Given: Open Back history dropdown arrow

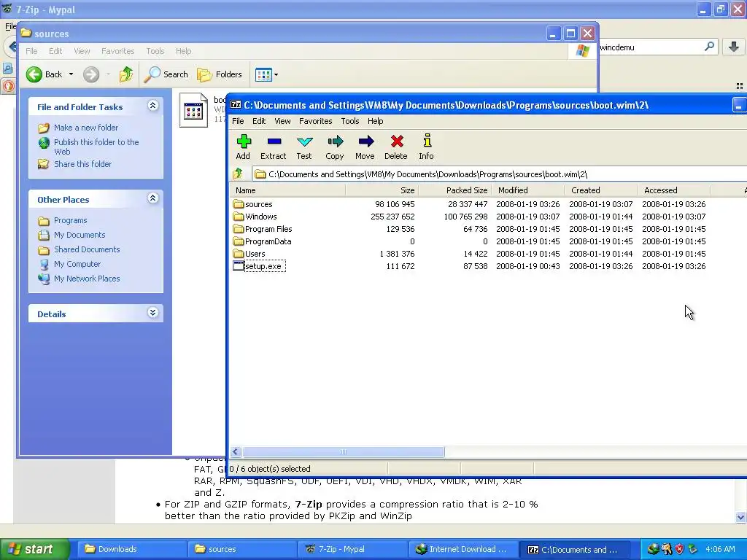Looking at the screenshot, I should coord(71,74).
